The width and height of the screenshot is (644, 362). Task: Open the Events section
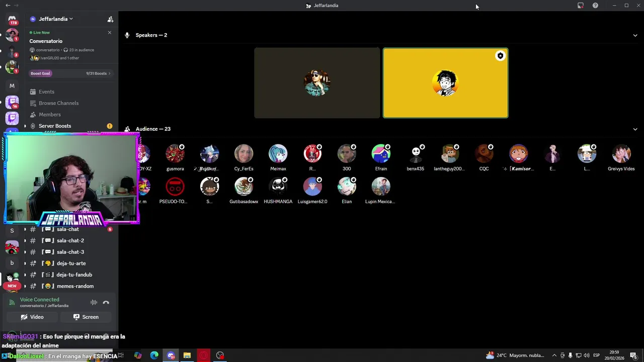[46, 92]
